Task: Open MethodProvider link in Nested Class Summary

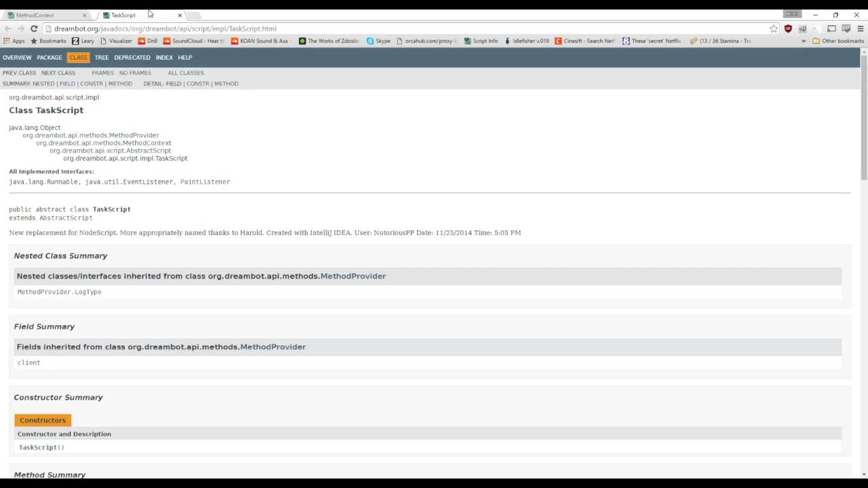Action: coord(353,276)
